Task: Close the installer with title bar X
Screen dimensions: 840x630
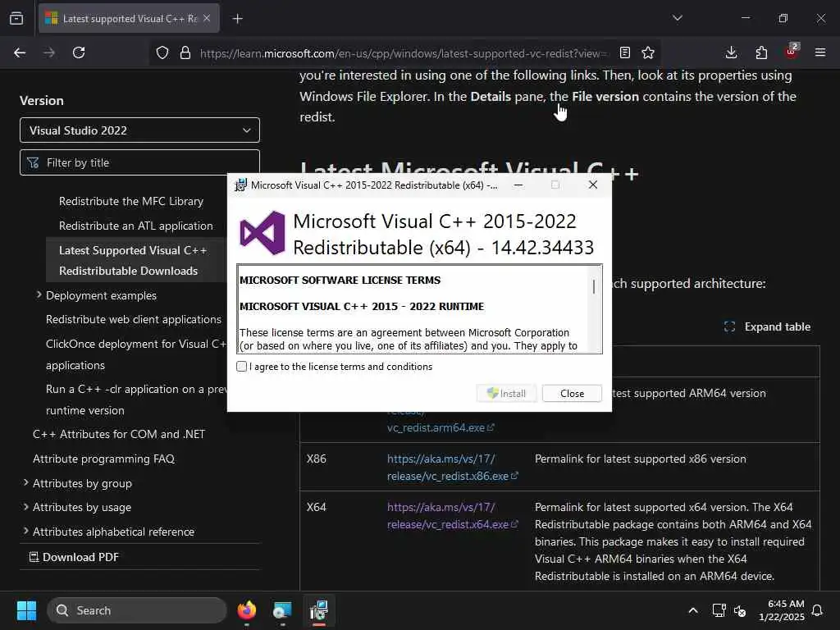Action: [592, 185]
